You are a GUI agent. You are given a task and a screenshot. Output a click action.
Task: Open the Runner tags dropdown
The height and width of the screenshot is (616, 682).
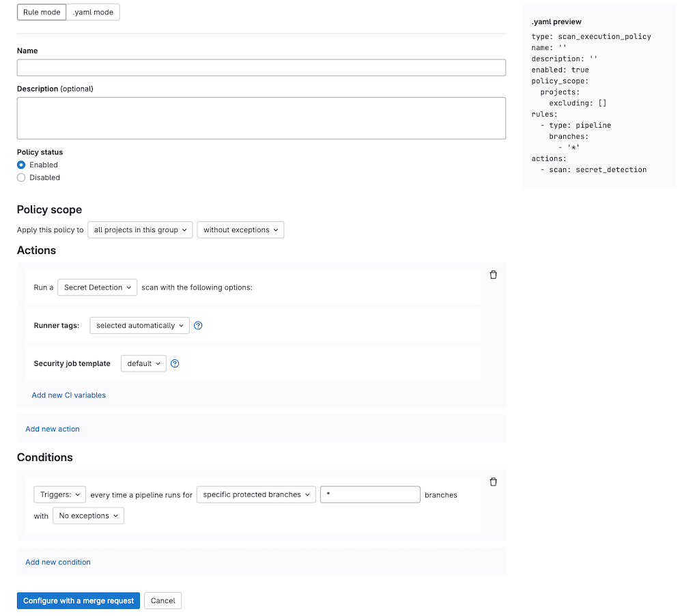139,325
